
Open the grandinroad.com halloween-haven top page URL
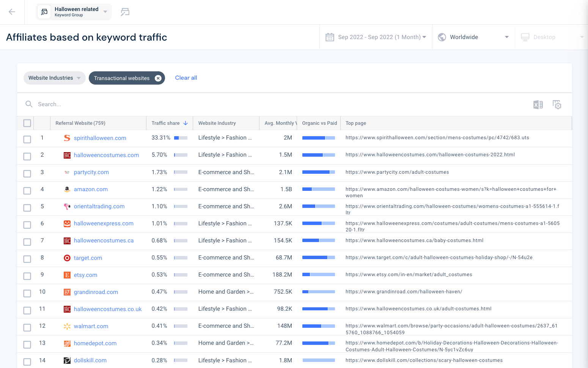point(404,292)
